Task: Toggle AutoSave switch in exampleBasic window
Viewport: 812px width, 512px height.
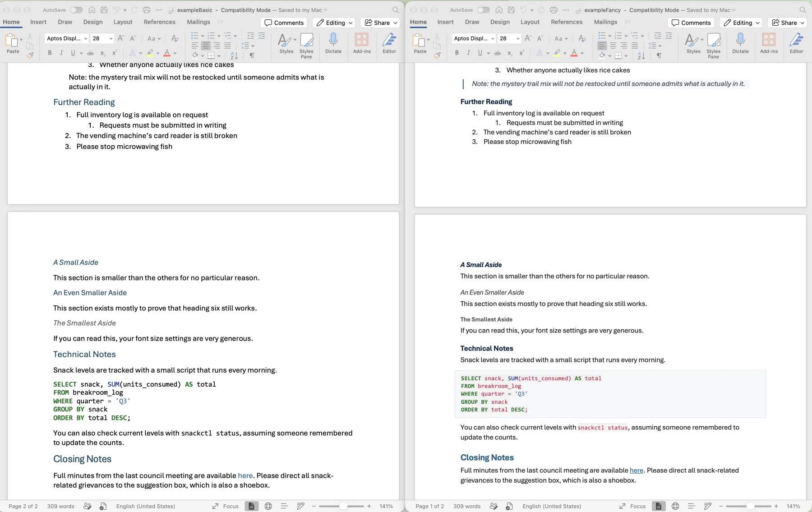Action: [x=76, y=10]
